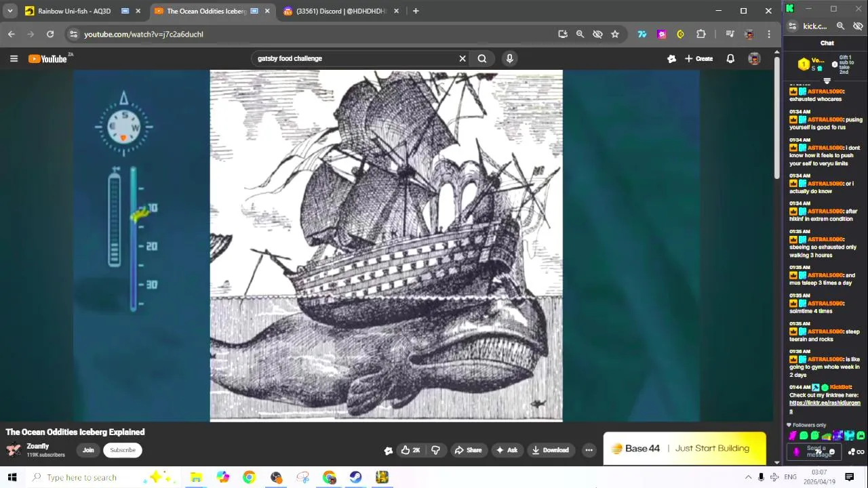Open the Base 44 Just Start Building ad
This screenshot has height=488, width=868.
(x=685, y=449)
